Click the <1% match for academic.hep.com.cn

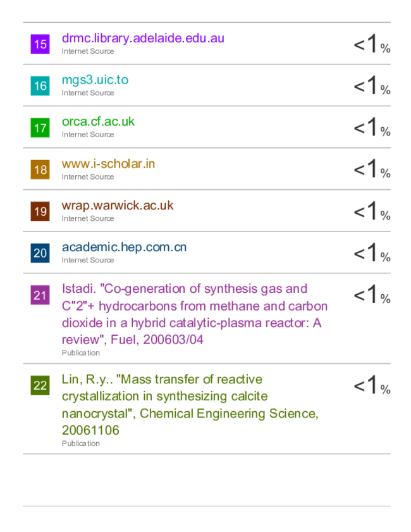pyautogui.click(x=372, y=252)
